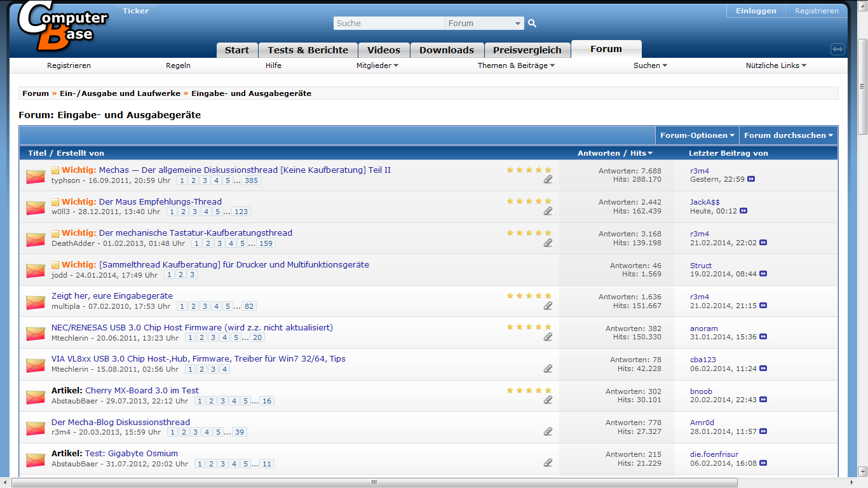Screen dimensions: 868x488
Task: Click paperclip icon of Gigabyte Osmium thread
Action: click(x=548, y=463)
